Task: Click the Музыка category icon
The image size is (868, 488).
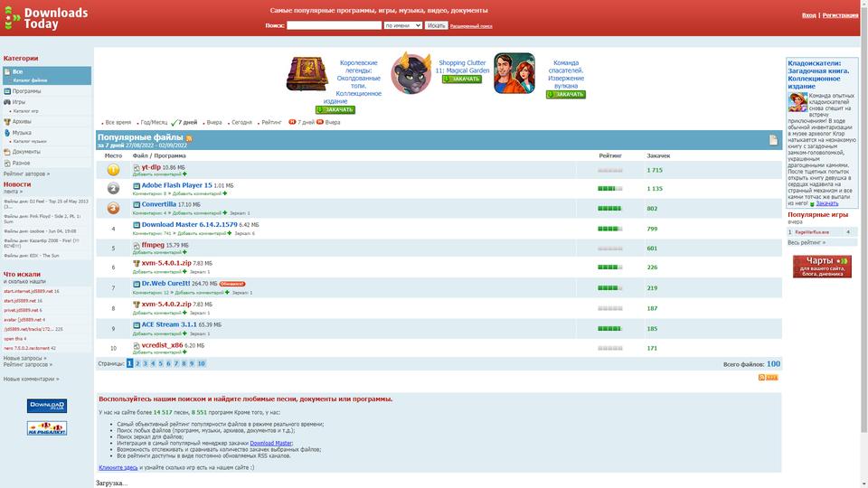Action: click(x=7, y=133)
